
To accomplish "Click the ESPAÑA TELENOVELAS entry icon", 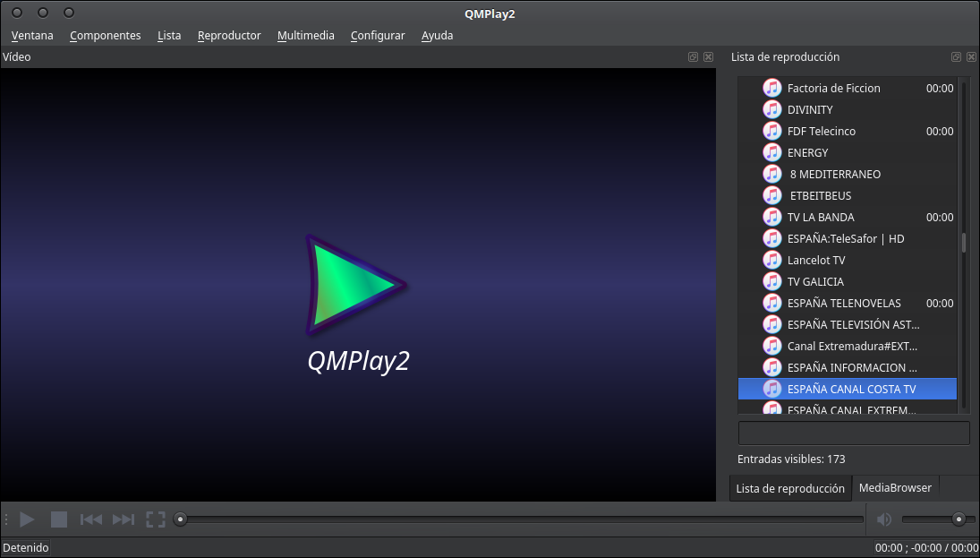I will pos(772,303).
